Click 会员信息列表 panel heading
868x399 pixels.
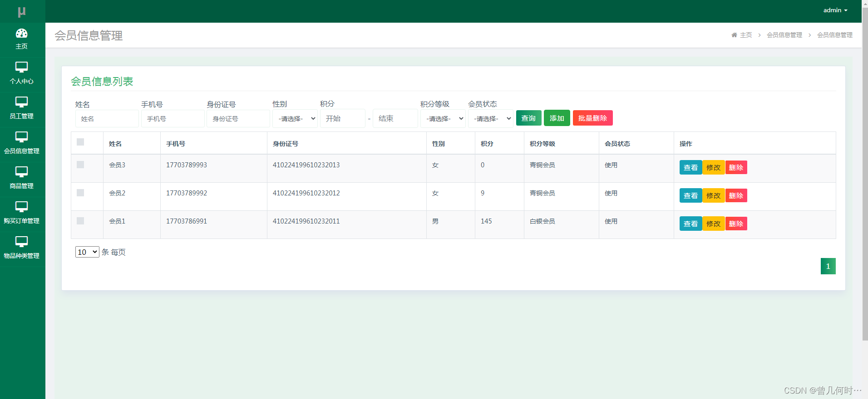pyautogui.click(x=102, y=82)
